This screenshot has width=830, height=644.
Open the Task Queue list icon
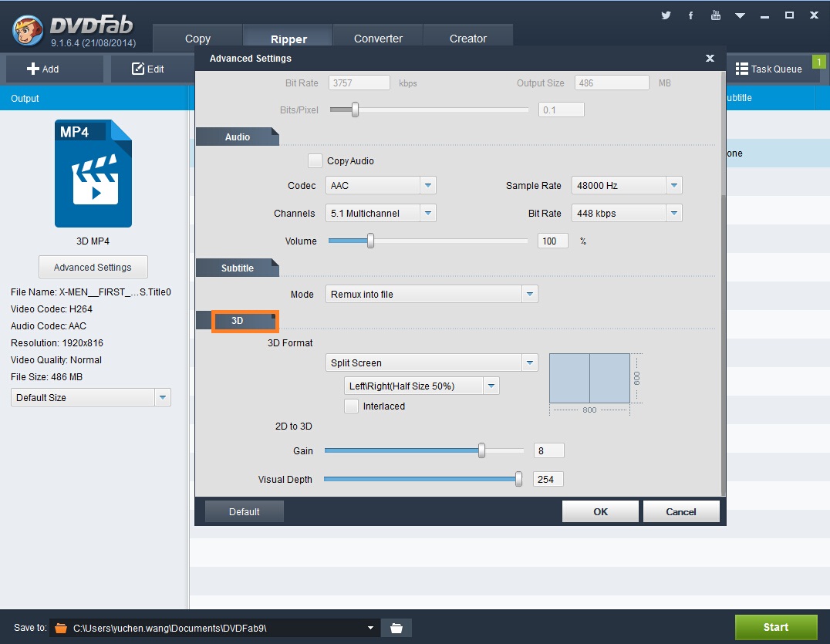(741, 69)
